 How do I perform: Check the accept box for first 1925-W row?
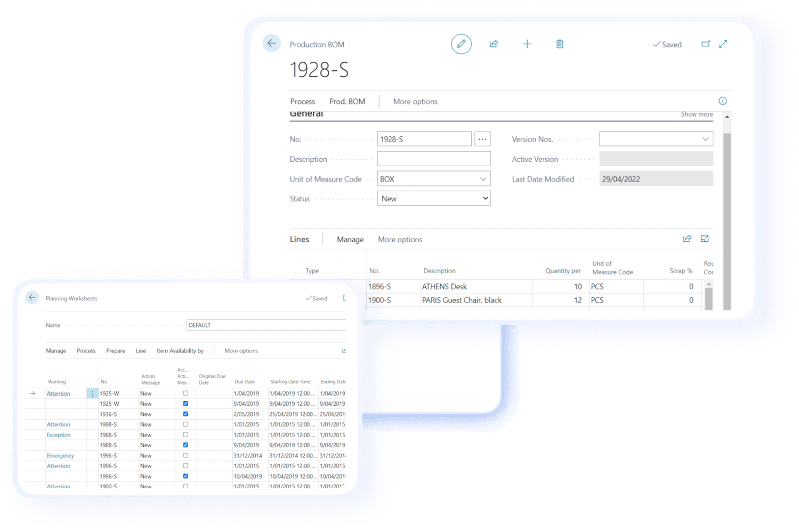185,394
